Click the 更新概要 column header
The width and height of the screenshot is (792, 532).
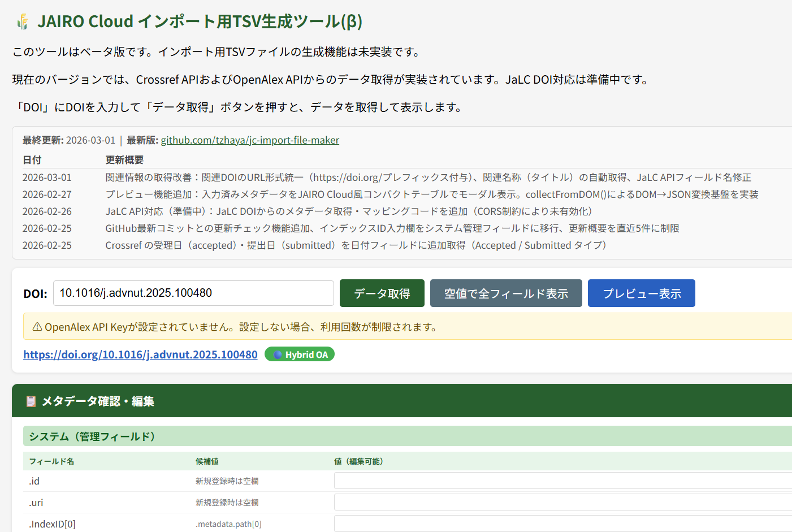pos(124,160)
